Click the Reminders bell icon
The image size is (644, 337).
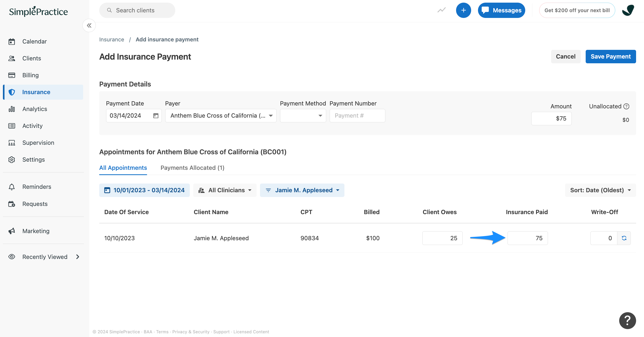pos(12,187)
